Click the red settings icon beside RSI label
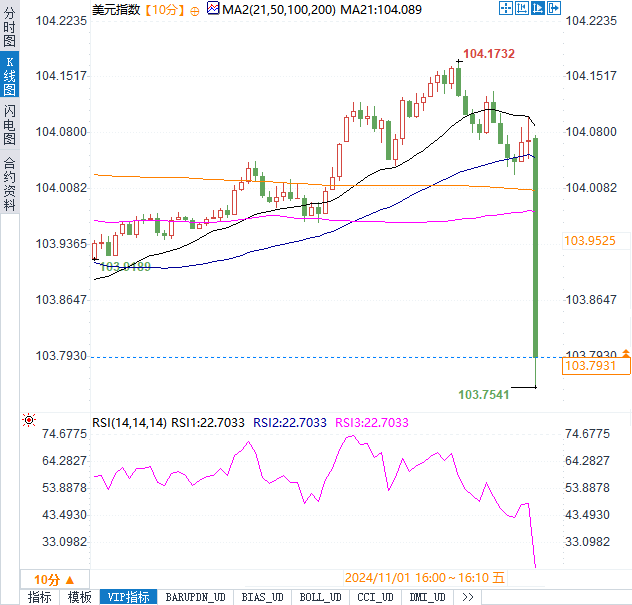632x605 pixels. click(29, 422)
